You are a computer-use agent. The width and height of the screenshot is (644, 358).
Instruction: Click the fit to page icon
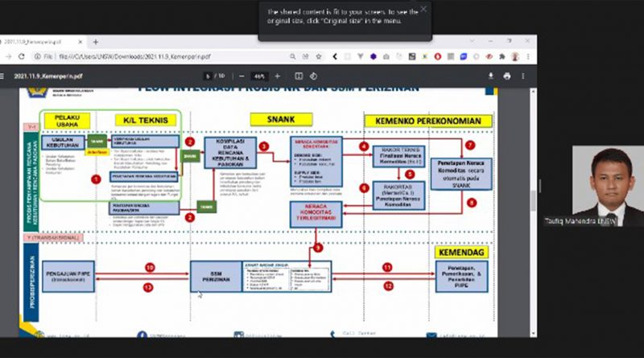coord(298,76)
